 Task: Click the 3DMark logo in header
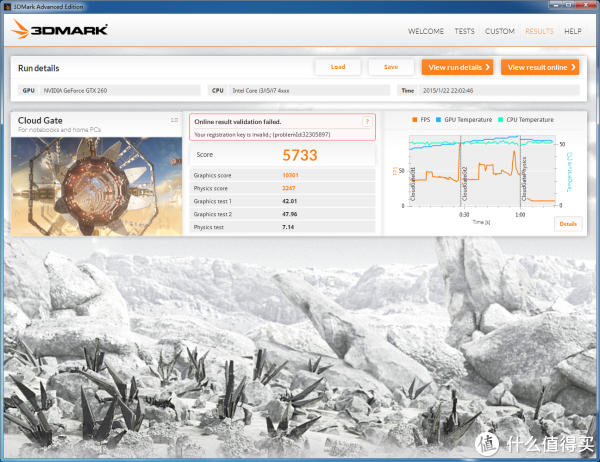click(x=59, y=29)
